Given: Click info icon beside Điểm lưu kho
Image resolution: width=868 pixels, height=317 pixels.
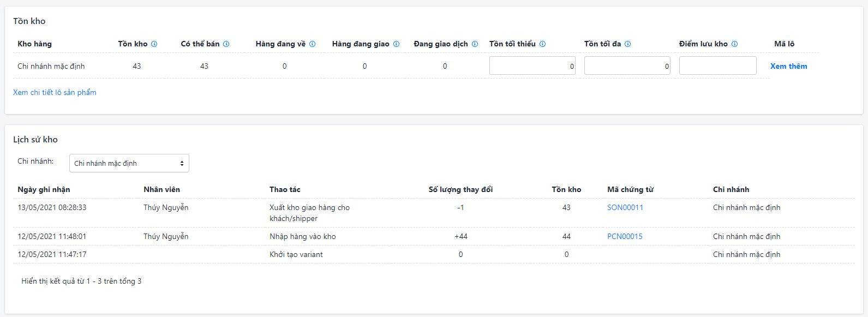Looking at the screenshot, I should tap(735, 44).
